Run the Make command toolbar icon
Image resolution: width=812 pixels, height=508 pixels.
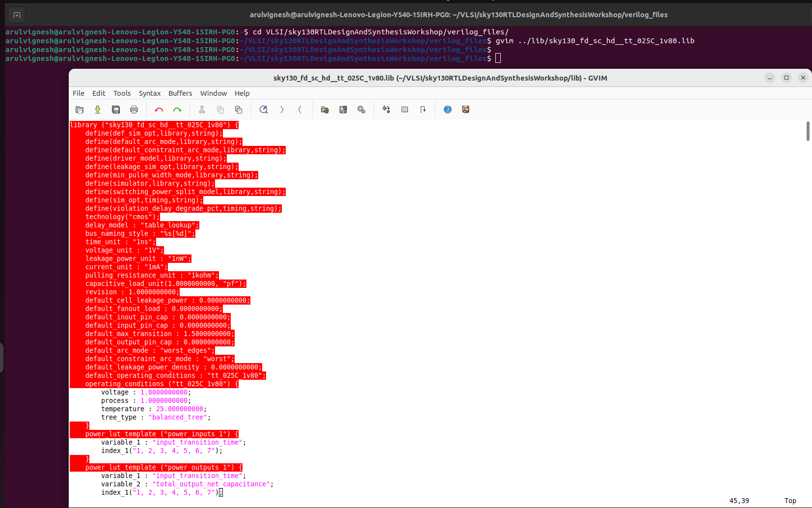pos(386,110)
